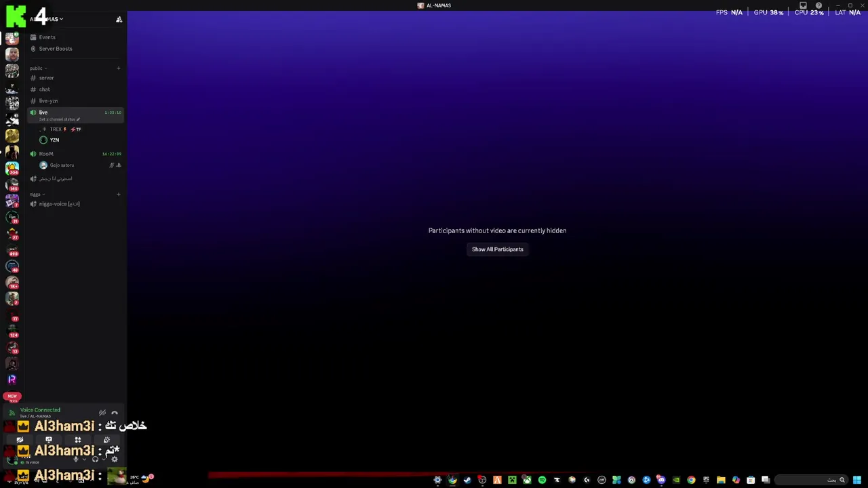Screen dimensions: 868x488
Task: Click the Task View icon in the taskbar
Action: [x=766, y=480]
